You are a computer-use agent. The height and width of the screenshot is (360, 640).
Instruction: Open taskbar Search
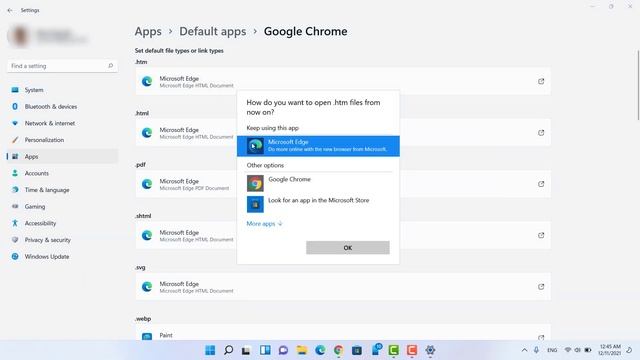(229, 350)
